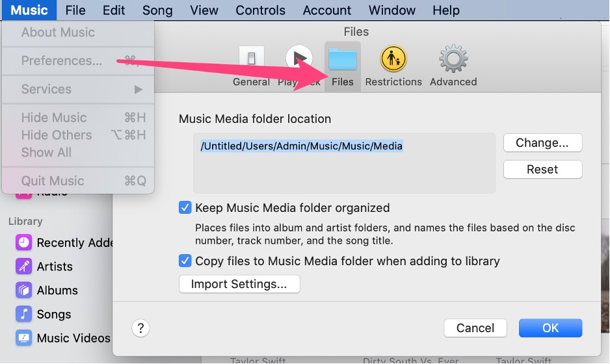This screenshot has width=610, height=364.
Task: Open the Playback preferences pane icon
Action: tap(298, 60)
